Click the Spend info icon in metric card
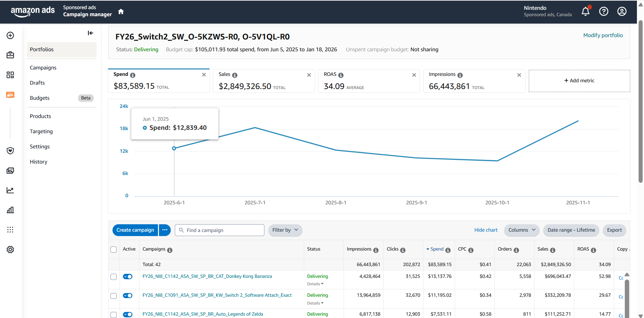Screen dimensions: 644x318 [133, 75]
